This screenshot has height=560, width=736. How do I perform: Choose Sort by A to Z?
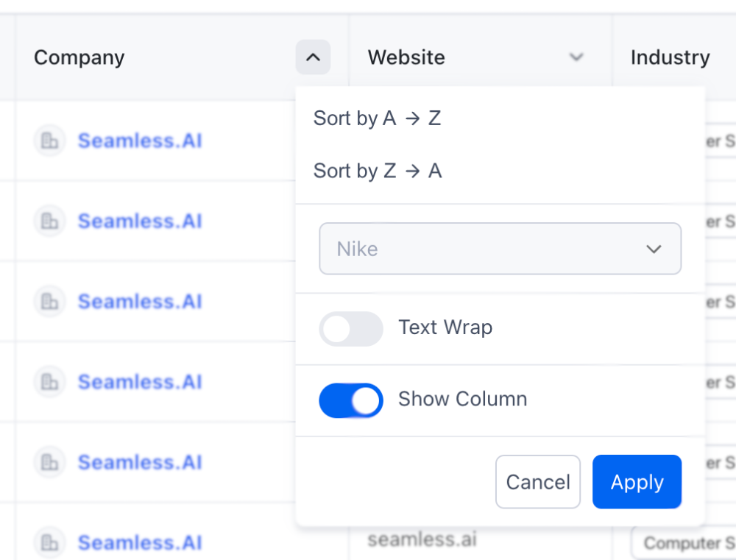[x=378, y=118]
